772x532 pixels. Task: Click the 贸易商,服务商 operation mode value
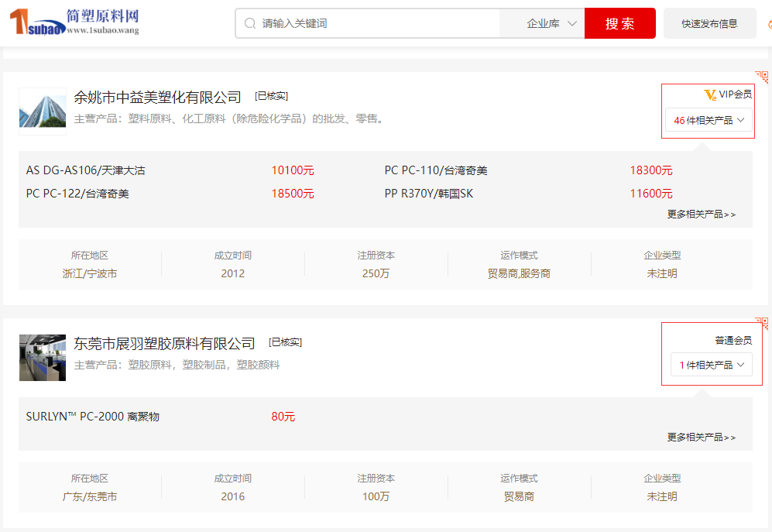coord(519,273)
